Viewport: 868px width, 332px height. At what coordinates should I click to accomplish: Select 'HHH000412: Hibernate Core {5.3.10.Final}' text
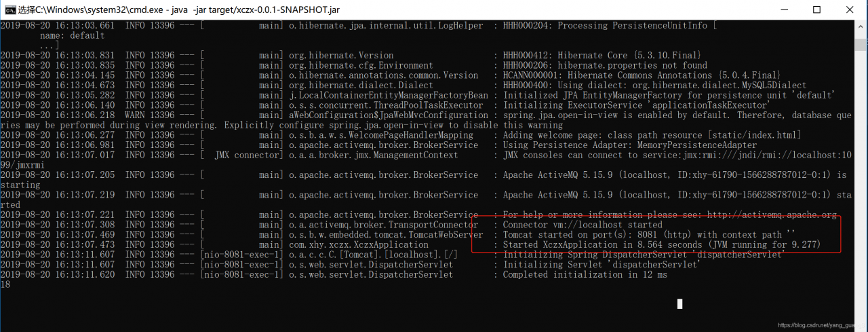601,55
